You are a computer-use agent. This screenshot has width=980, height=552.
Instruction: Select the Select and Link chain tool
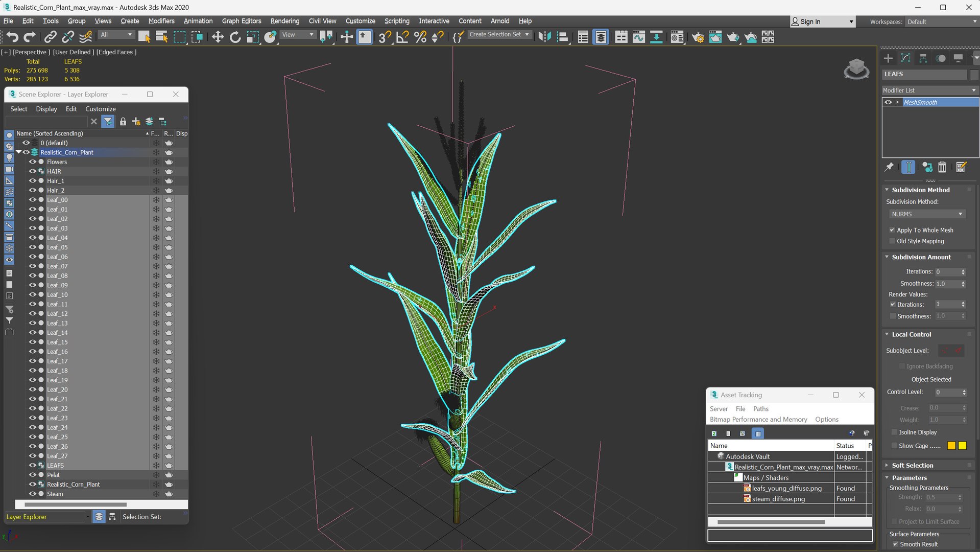[x=50, y=37]
